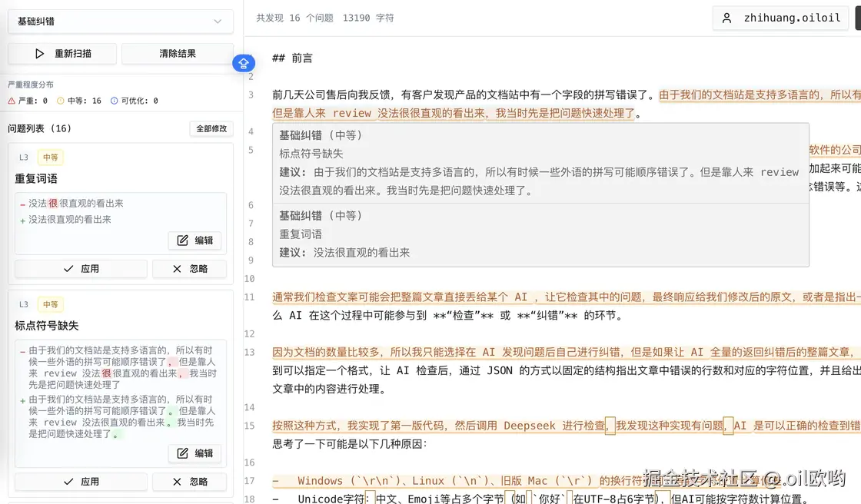Click the line beginning Unicode字符
The image size is (861, 504).
pyautogui.click(x=541, y=499)
